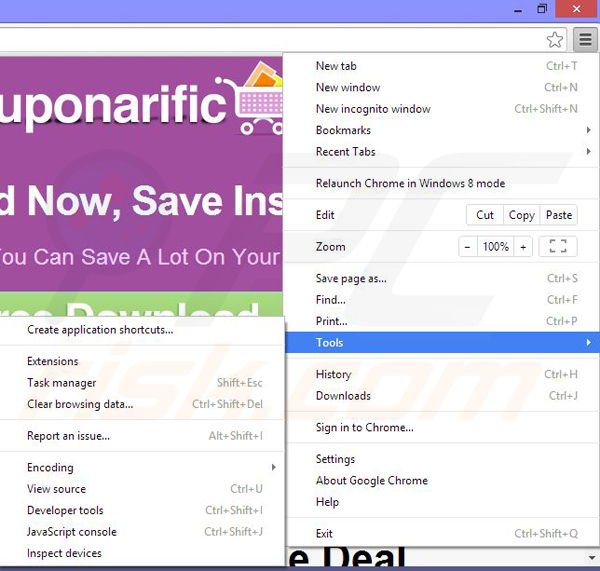Expand the Encoding submenu arrow
Viewport: 600px width, 571px height.
(273, 467)
